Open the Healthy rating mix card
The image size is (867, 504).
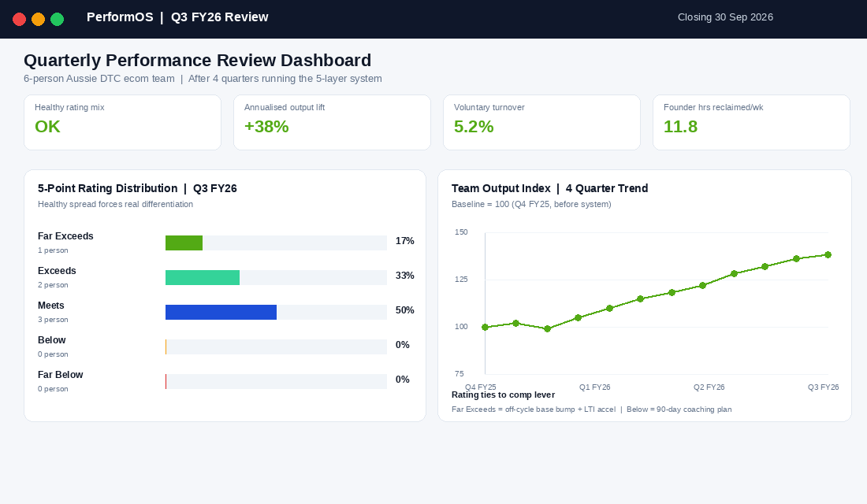pos(122,122)
